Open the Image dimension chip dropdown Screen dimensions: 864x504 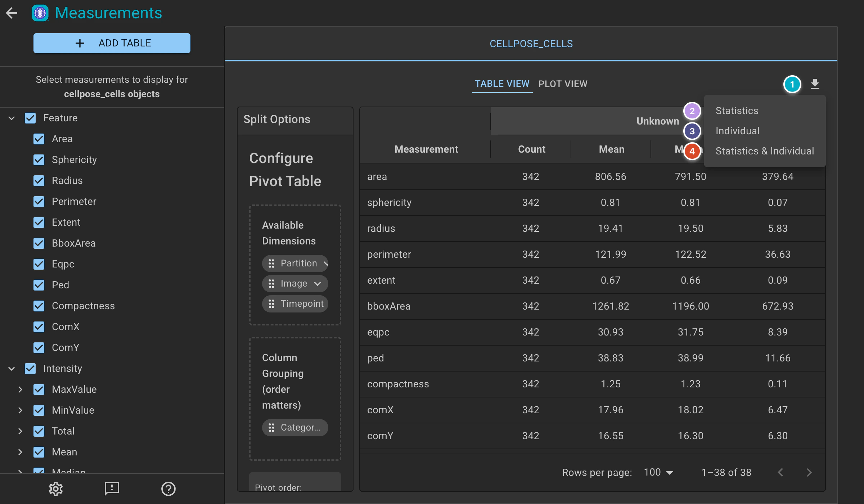(x=318, y=284)
